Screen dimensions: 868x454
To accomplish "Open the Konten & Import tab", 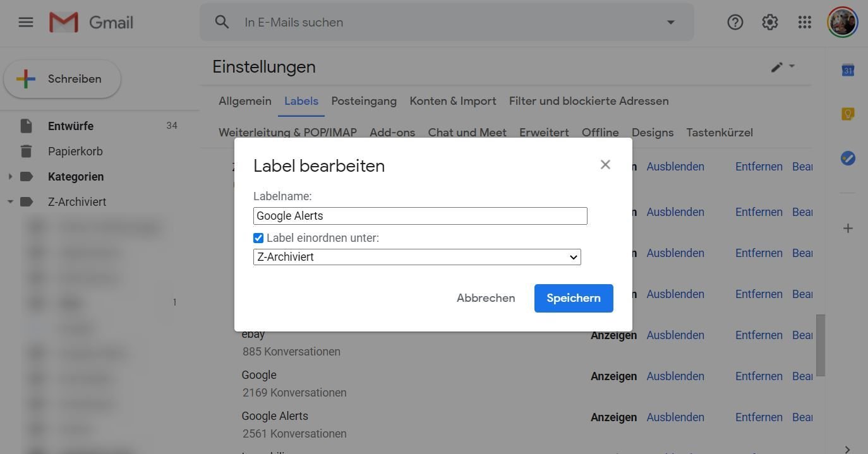I will tap(452, 101).
